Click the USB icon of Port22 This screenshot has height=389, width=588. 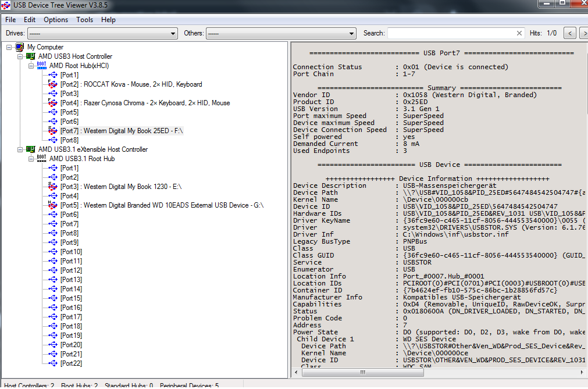pos(53,363)
